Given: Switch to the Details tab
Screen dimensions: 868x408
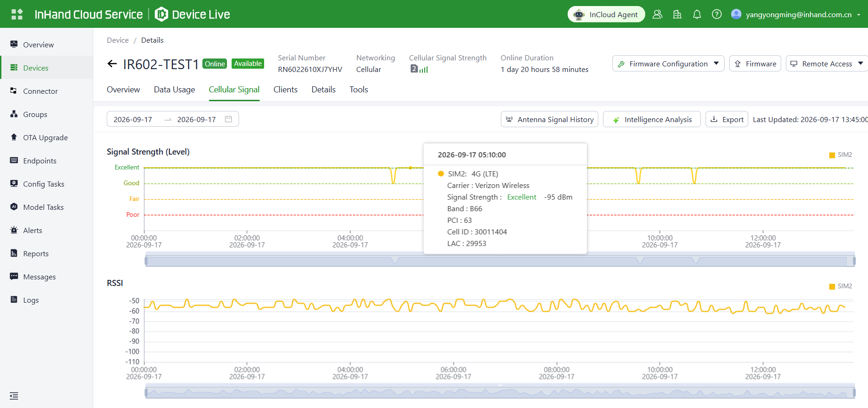Looking at the screenshot, I should point(324,90).
